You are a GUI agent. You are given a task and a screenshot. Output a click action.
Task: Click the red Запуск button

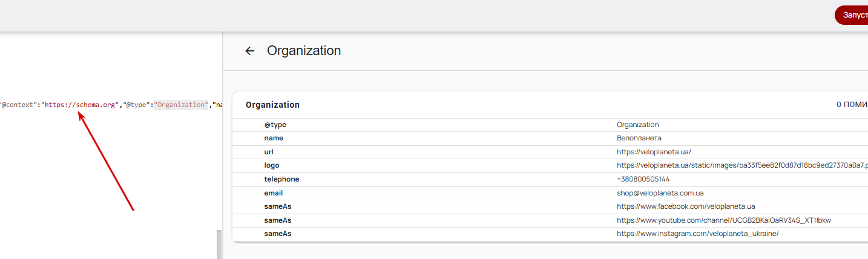tap(852, 15)
